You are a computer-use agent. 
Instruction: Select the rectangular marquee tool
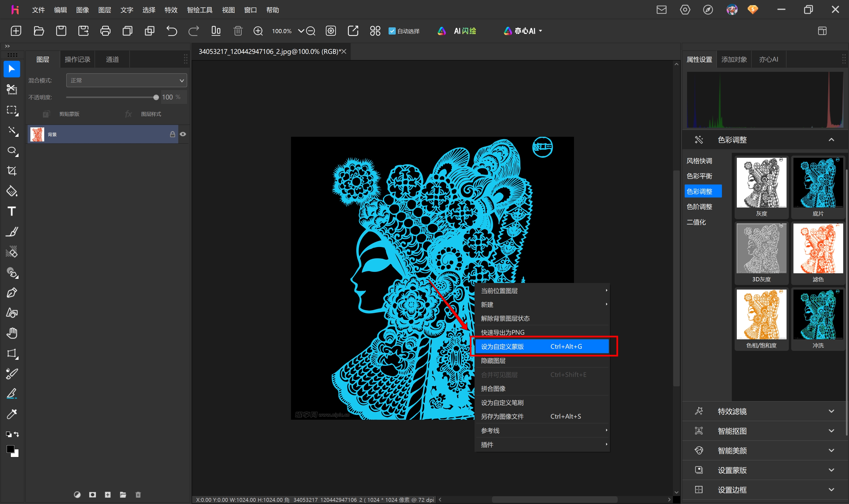pos(12,110)
